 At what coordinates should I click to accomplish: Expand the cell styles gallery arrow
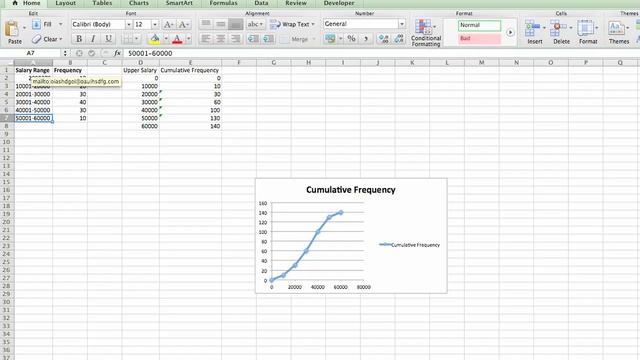[510, 32]
